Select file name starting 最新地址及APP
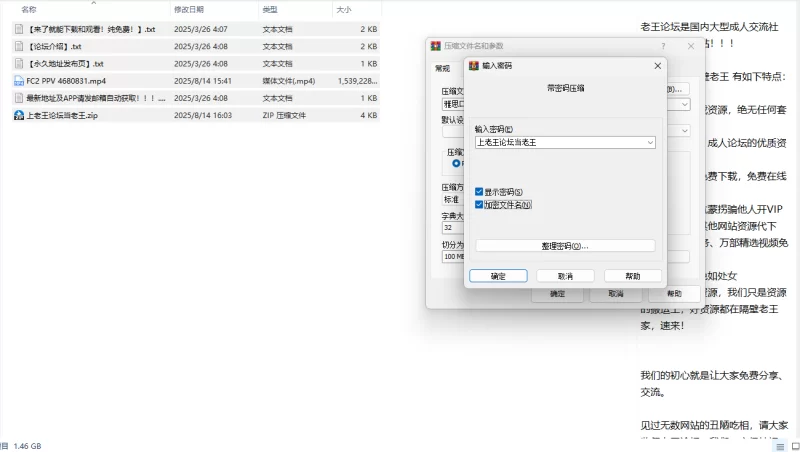Image resolution: width=800 pixels, height=452 pixels. pyautogui.click(x=96, y=98)
